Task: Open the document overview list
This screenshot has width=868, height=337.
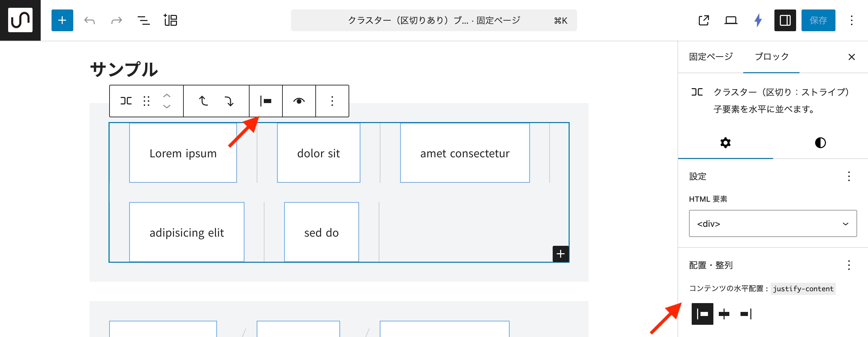Action: (143, 20)
